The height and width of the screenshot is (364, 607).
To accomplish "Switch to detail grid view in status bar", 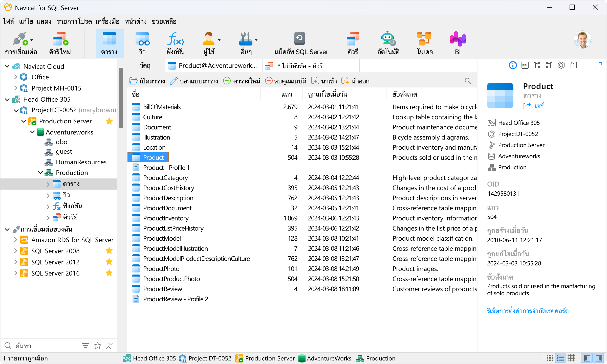I will 571,358.
